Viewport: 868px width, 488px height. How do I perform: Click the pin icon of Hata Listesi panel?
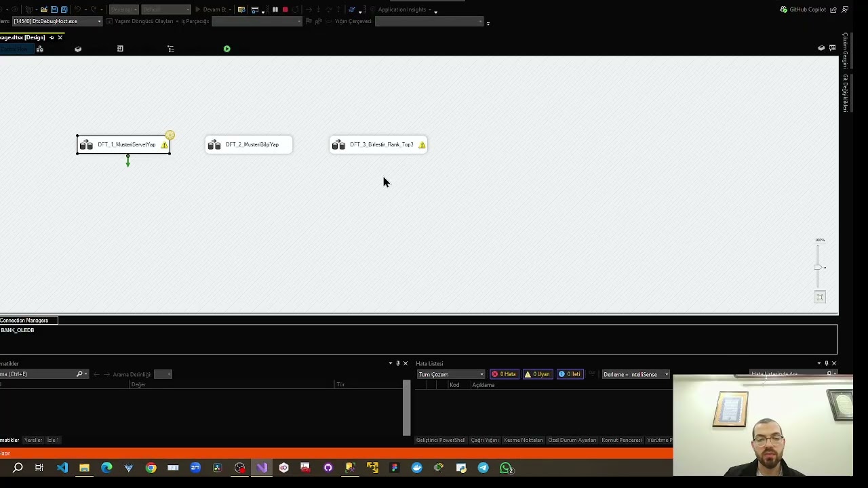(826, 363)
